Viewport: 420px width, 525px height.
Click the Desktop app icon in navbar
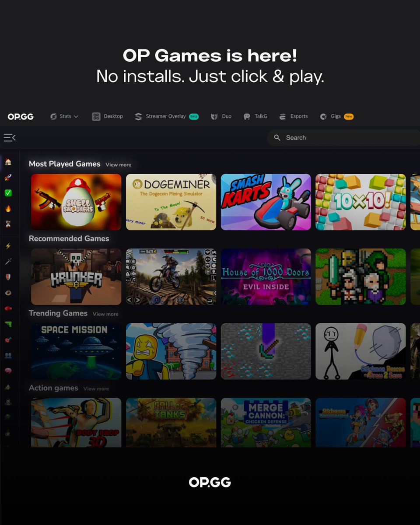[96, 116]
